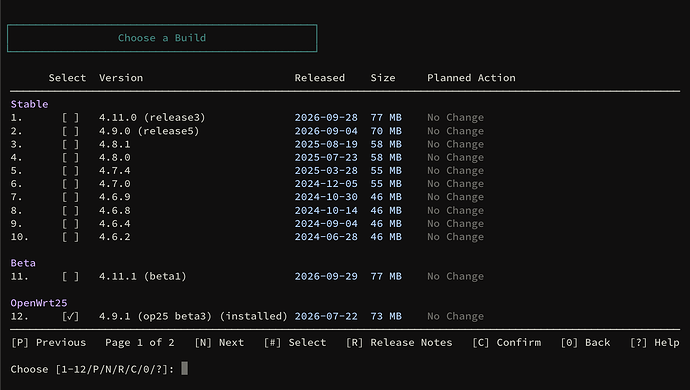Click version text '4.11.0 (release3)'

[x=152, y=118]
